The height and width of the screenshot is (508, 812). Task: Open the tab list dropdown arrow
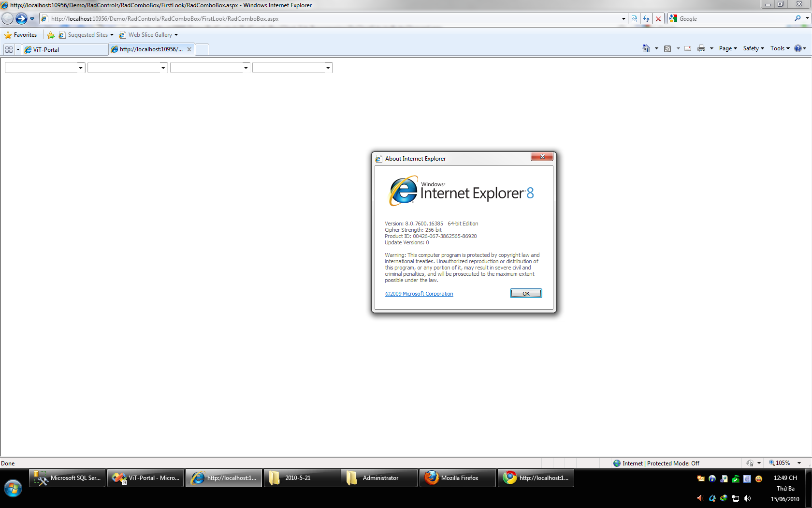coord(18,49)
